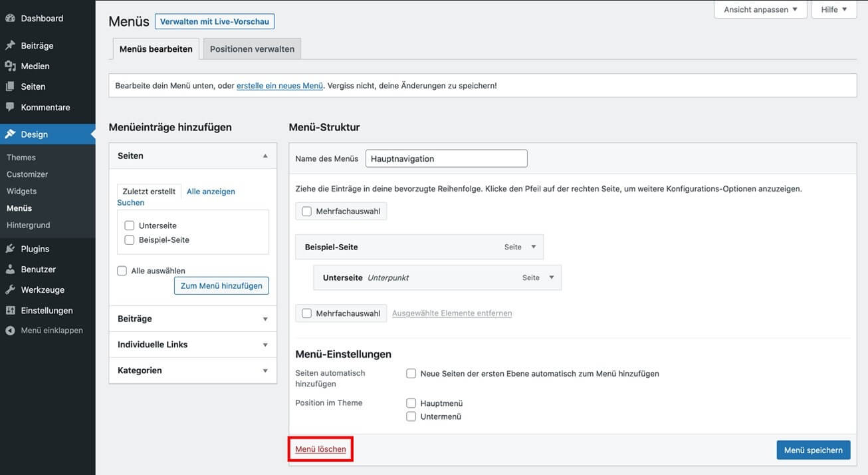Tick the Alle auswählen checkbox

122,271
